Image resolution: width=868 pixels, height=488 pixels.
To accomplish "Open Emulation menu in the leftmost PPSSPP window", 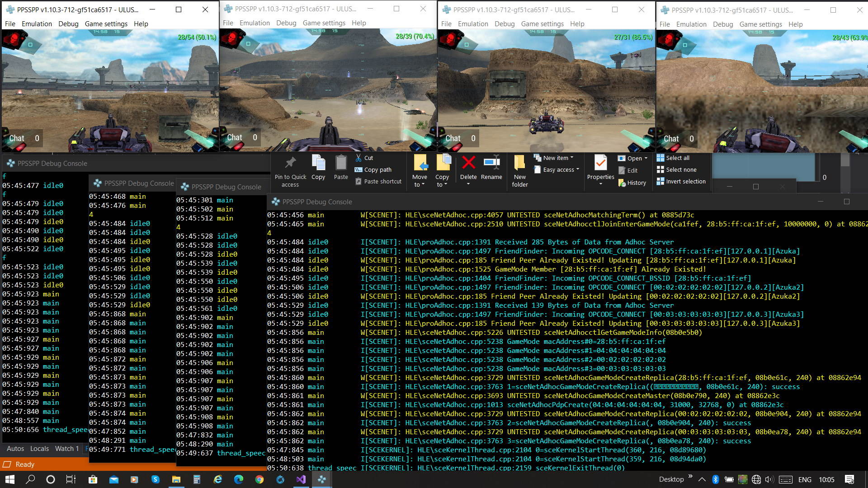I will pyautogui.click(x=37, y=23).
